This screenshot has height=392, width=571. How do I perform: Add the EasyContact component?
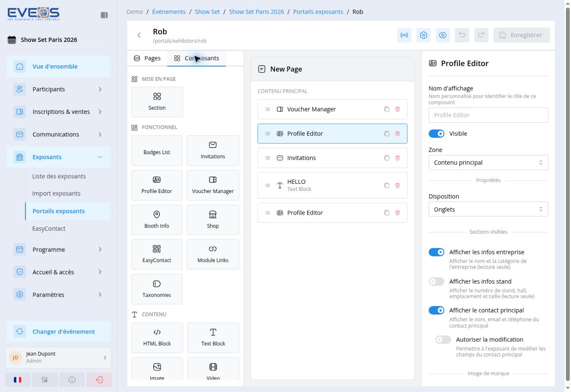click(x=157, y=254)
